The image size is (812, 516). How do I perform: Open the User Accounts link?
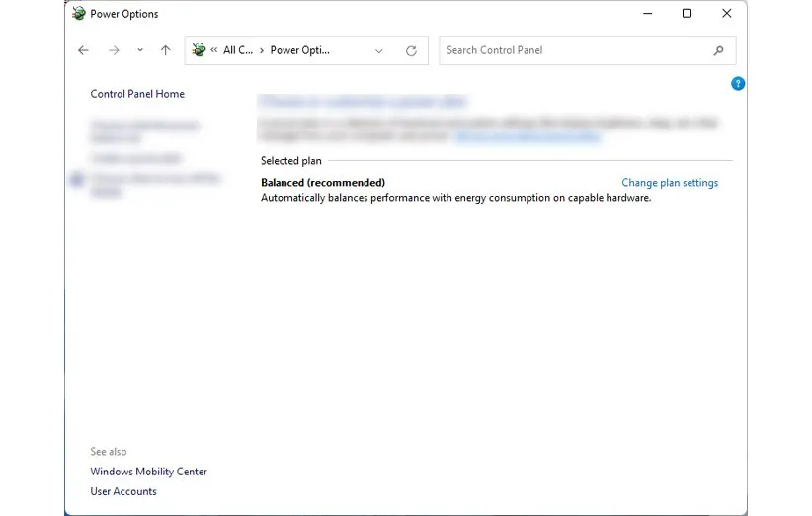[123, 491]
